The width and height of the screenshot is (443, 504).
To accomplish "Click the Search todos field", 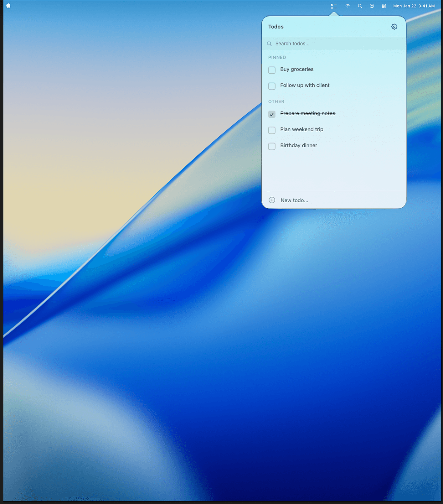I will tap(334, 44).
